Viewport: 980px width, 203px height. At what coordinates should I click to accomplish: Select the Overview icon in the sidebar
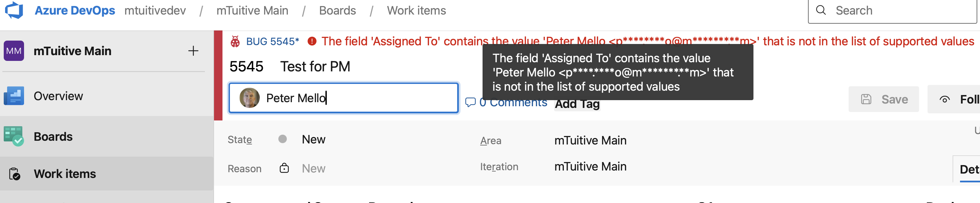pyautogui.click(x=14, y=96)
